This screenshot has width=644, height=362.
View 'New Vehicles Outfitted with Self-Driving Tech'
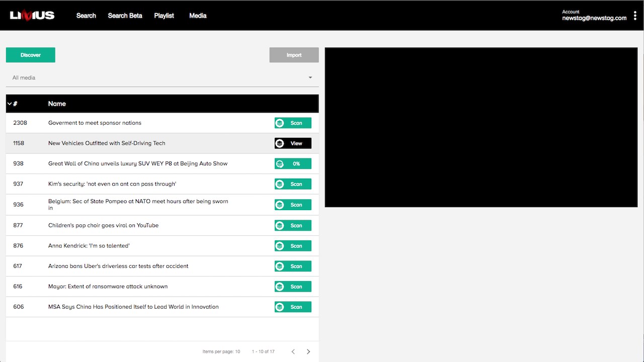293,143
